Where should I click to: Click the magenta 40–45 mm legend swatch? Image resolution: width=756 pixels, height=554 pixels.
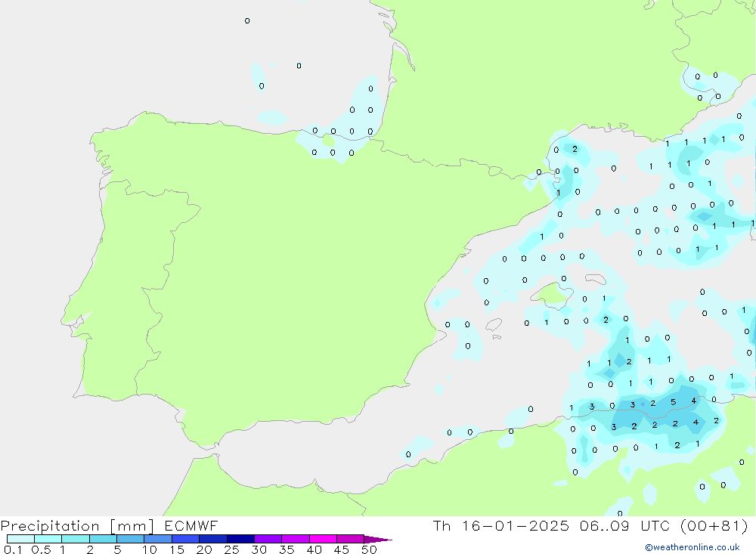(322, 539)
